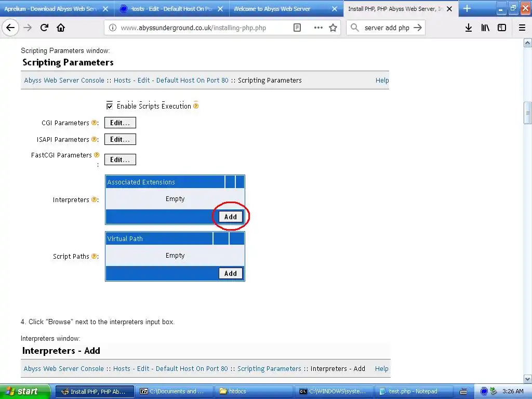Click help icon beside Enable Scripts Execution
532x399 pixels.
pos(196,105)
